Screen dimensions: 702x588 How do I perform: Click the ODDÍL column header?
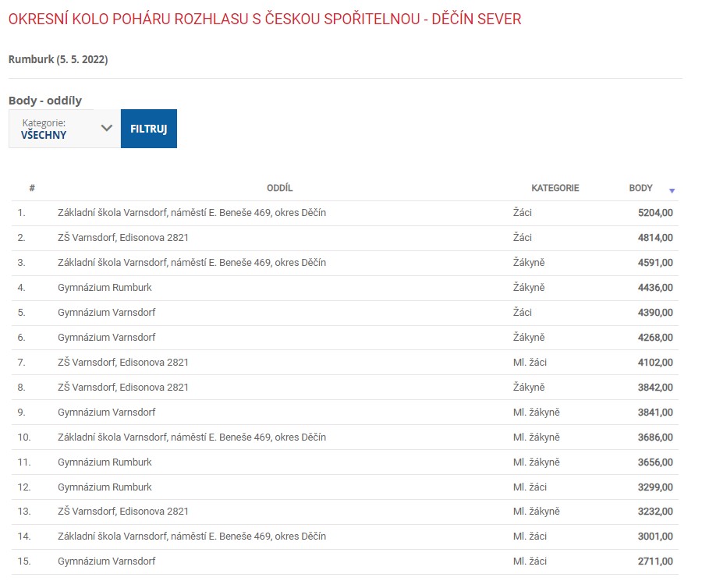point(279,188)
